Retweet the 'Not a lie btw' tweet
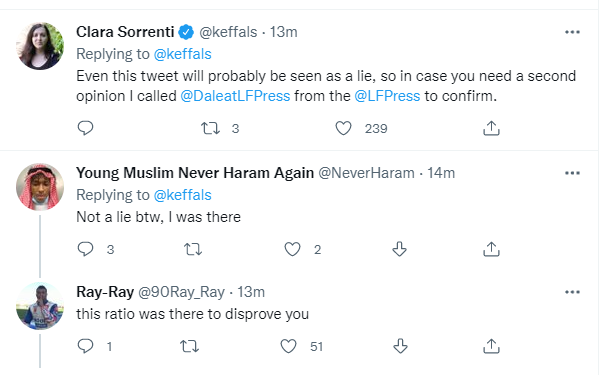This screenshot has width=609, height=375. point(193,249)
